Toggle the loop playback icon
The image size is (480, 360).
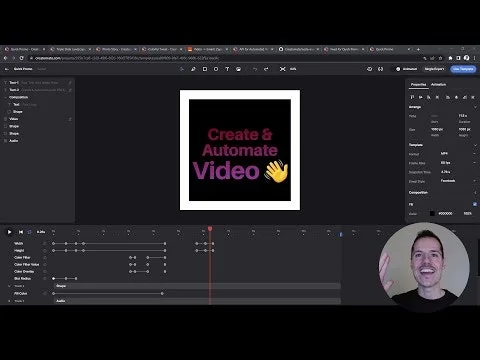click(x=30, y=232)
